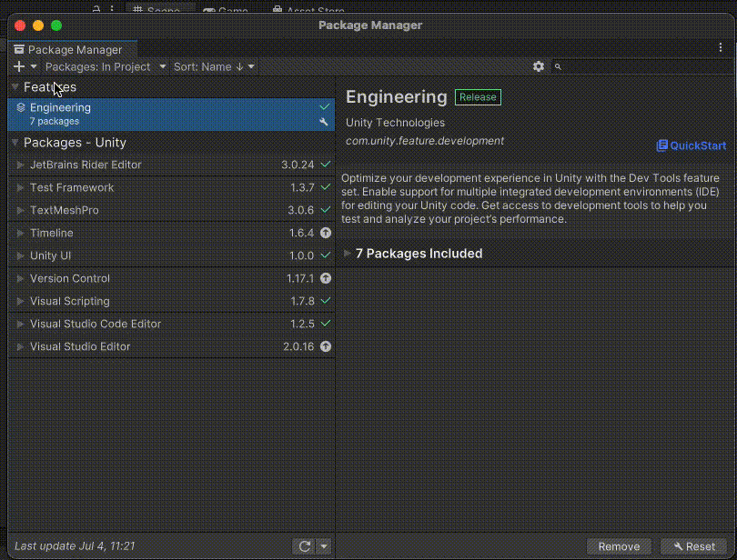Click the installed checkmark next to TextMeshPro
Screen dimensions: 737x560
tap(325, 210)
